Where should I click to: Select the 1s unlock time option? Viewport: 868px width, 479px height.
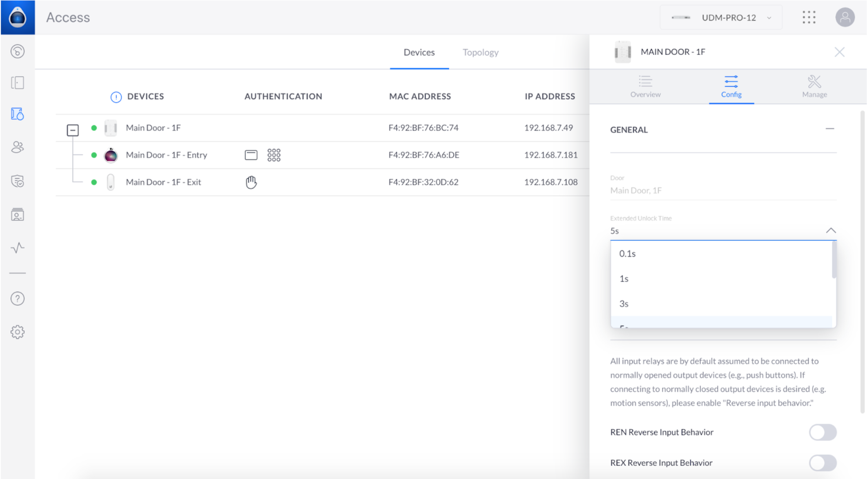pyautogui.click(x=624, y=279)
